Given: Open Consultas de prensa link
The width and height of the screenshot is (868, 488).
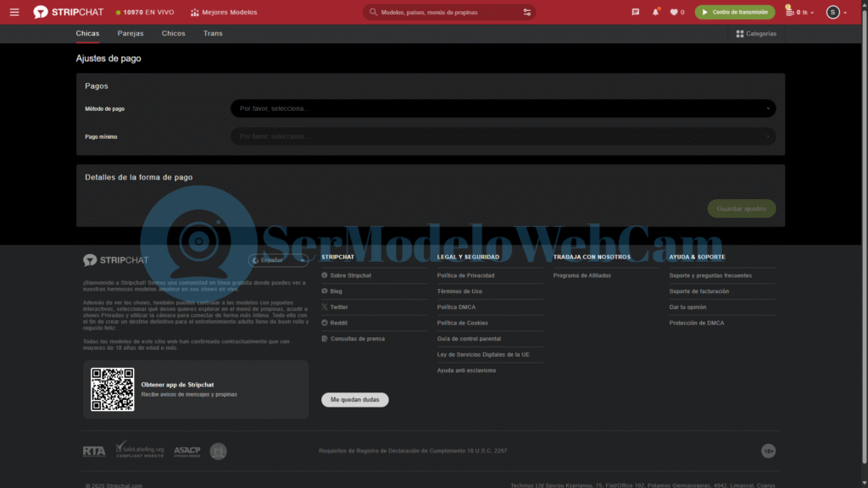Looking at the screenshot, I should [x=358, y=339].
